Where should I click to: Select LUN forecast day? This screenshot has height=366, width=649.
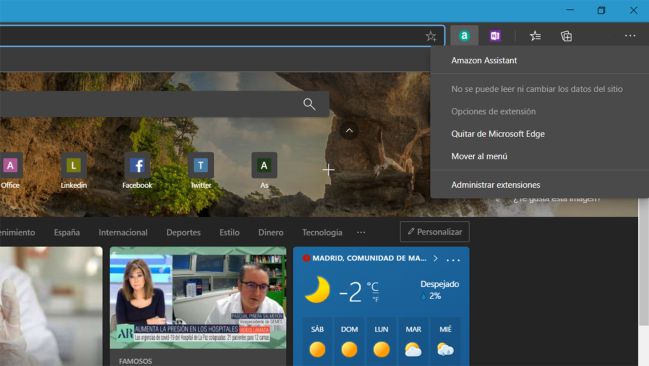pyautogui.click(x=381, y=343)
